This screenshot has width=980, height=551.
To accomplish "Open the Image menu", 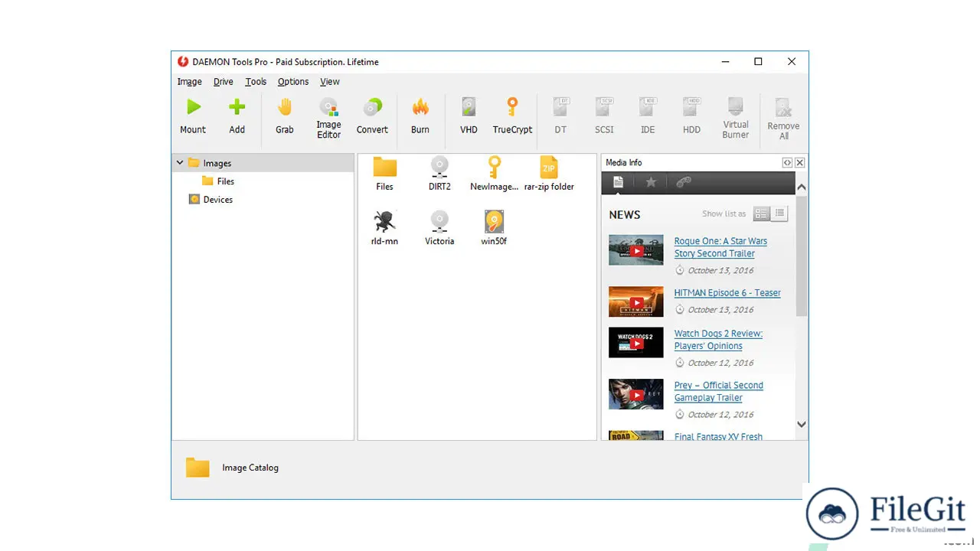I will tap(189, 82).
